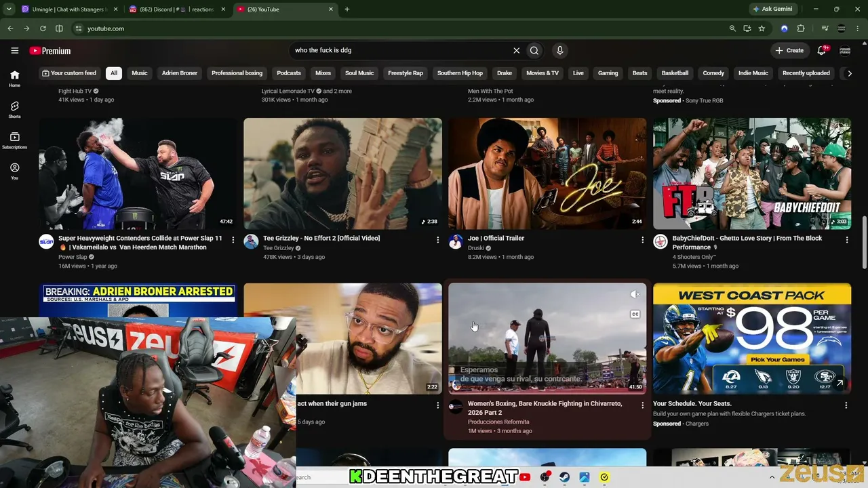The width and height of the screenshot is (868, 488).
Task: Open the Power Slap channel avatar
Action: click(46, 242)
